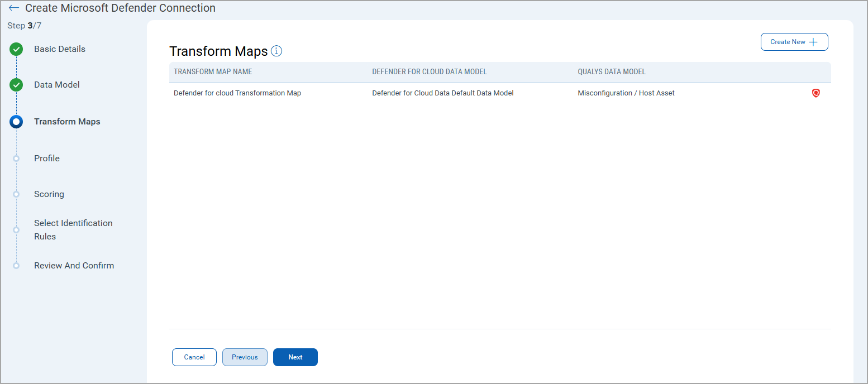Jump to the Scoring step
Image resolution: width=868 pixels, height=384 pixels.
tap(49, 194)
